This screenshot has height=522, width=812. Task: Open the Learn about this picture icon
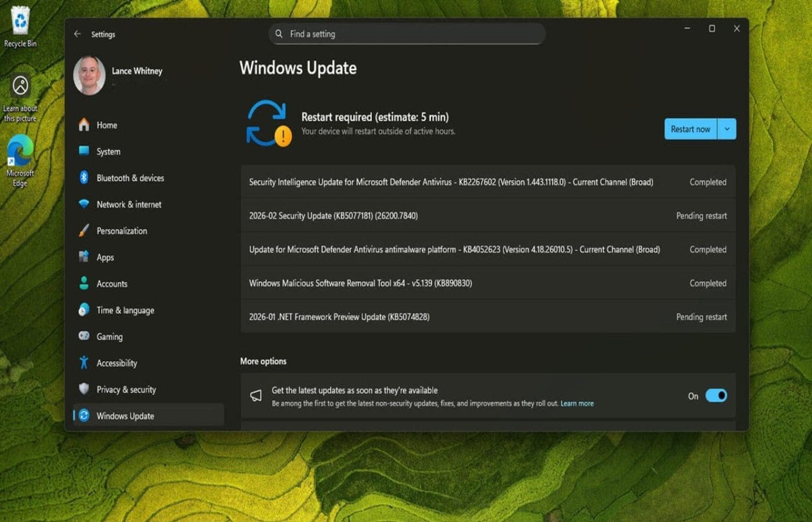tap(20, 99)
